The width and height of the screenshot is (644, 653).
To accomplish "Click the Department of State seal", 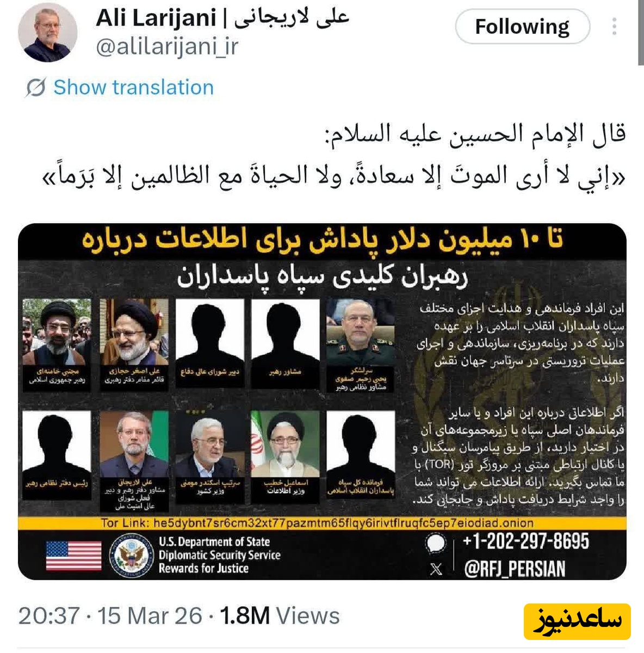I will point(131,555).
